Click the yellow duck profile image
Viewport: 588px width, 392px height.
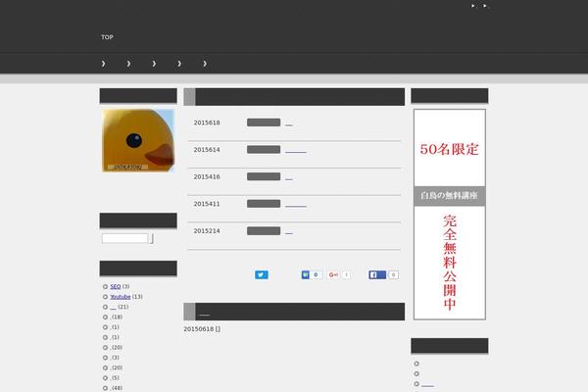138,141
